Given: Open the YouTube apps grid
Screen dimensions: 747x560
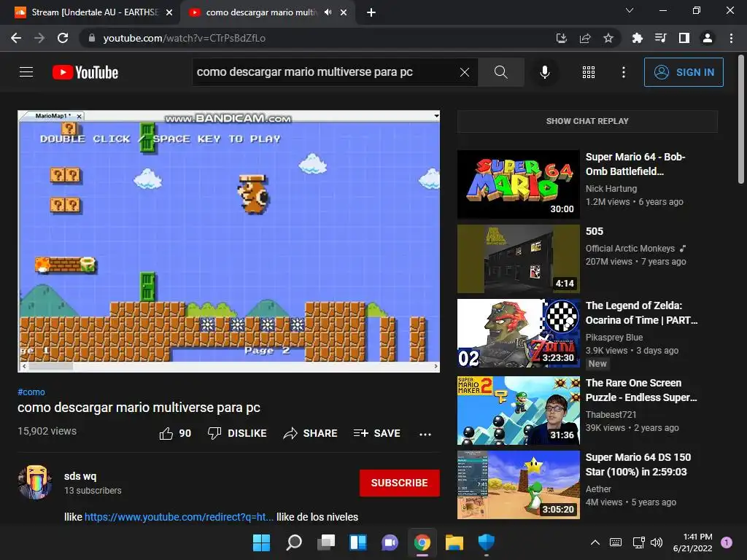Looking at the screenshot, I should [x=589, y=72].
